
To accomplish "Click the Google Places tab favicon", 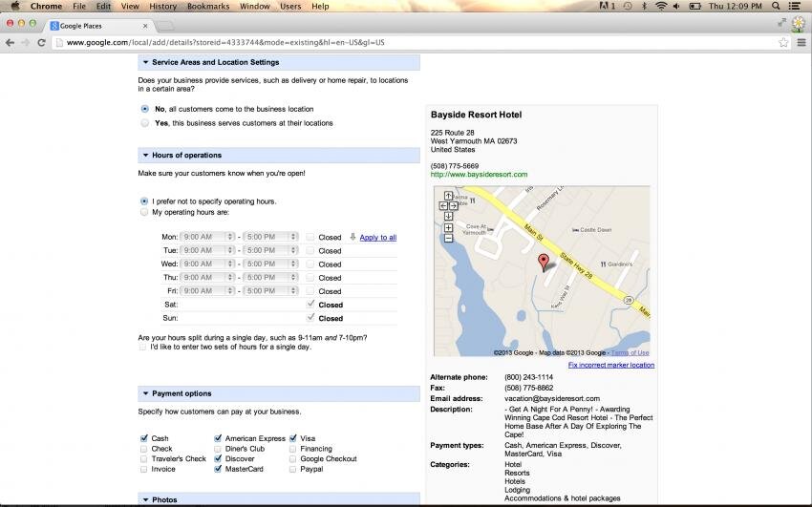I will click(54, 26).
